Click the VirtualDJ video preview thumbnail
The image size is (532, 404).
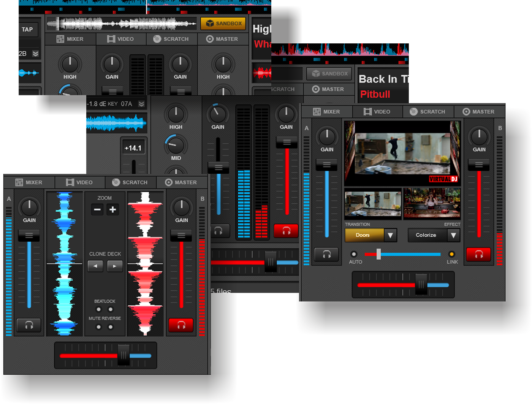coord(402,153)
